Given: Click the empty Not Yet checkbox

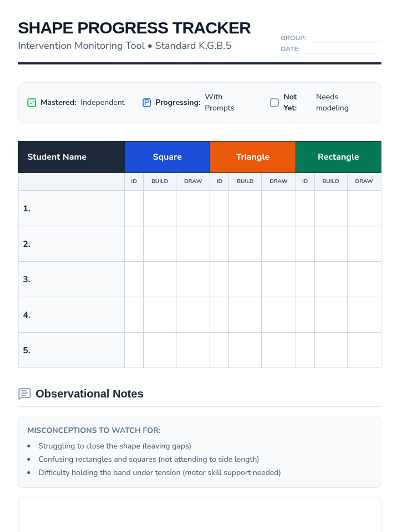Looking at the screenshot, I should coord(274,103).
